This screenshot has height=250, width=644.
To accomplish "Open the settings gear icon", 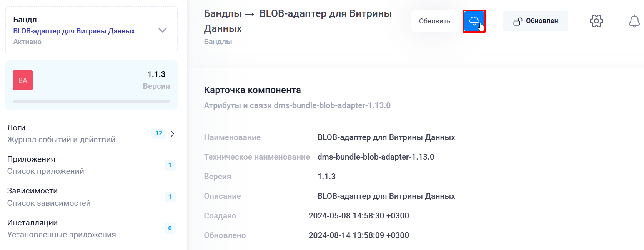I will pos(596,21).
